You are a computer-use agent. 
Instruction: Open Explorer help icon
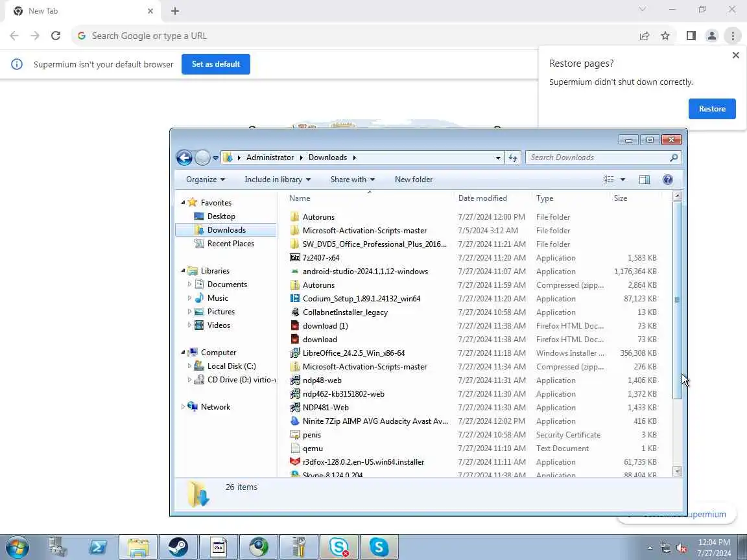coord(667,180)
